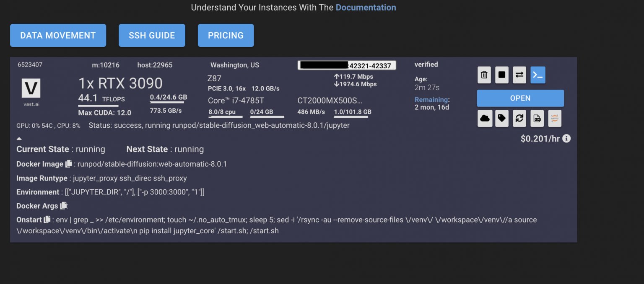Click the DATA MOVEMENT button
Viewport: 644px width, 284px height.
point(58,35)
